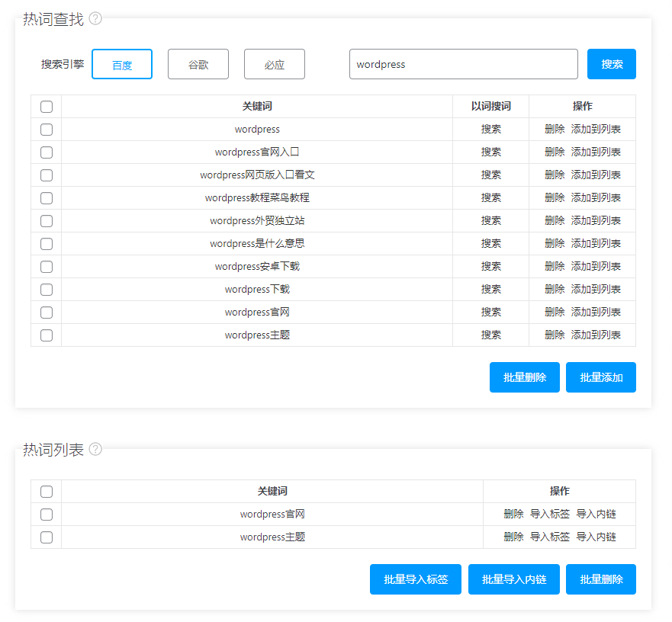
Task: Click 添加到列表 for wordpress row
Action: 596,129
